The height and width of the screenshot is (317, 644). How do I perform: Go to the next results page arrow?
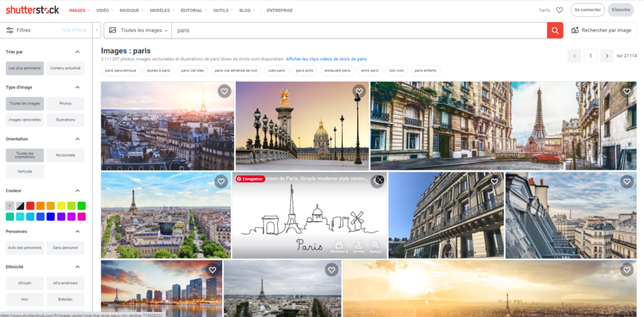tap(607, 56)
